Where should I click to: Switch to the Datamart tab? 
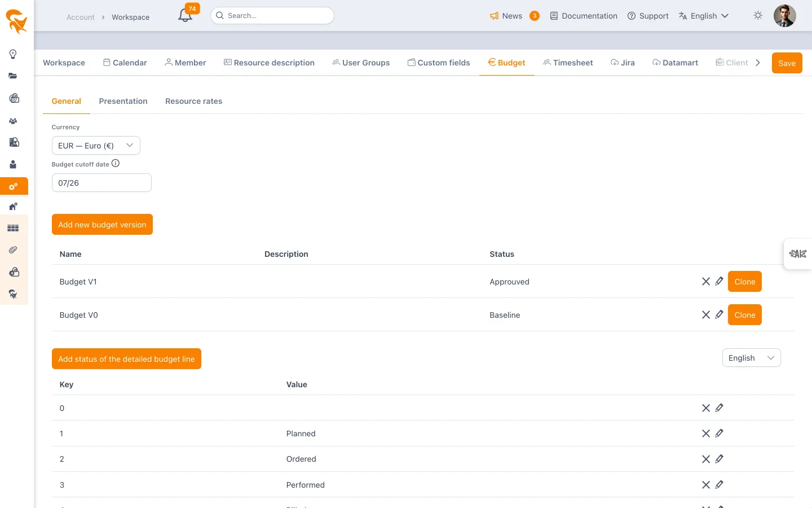click(x=675, y=63)
